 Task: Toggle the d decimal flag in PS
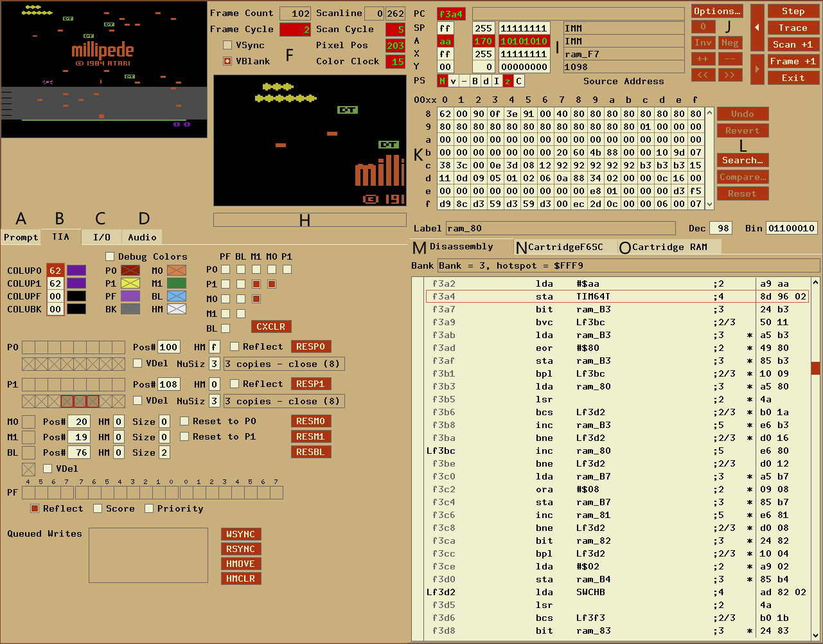click(x=486, y=81)
